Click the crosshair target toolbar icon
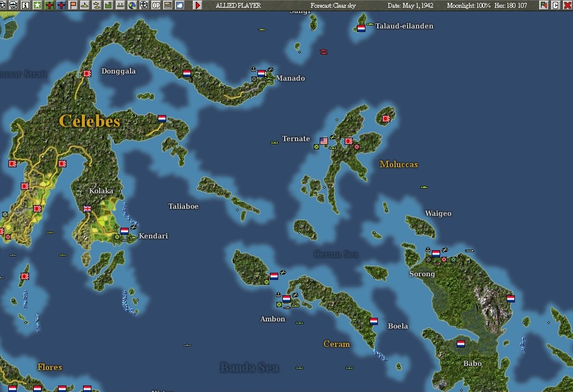 144,5
